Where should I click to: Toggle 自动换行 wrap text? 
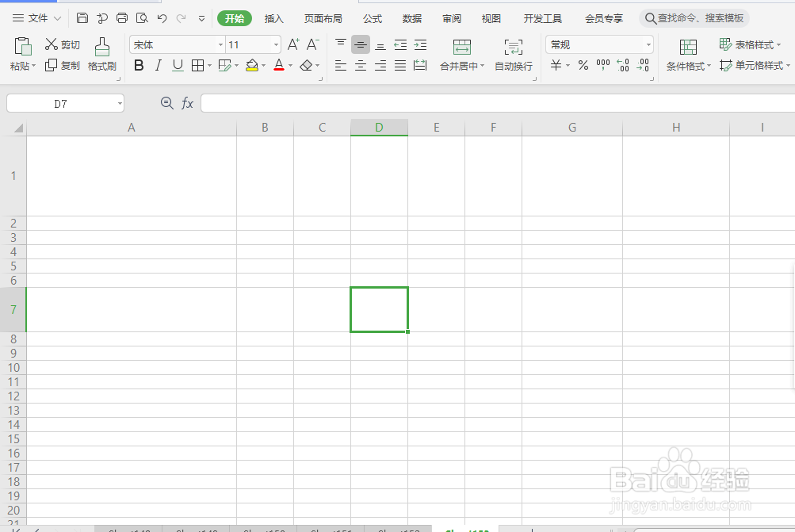pyautogui.click(x=514, y=54)
